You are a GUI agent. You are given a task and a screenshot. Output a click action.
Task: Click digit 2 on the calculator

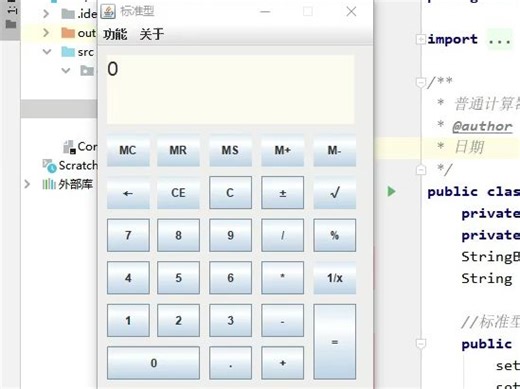pos(178,321)
